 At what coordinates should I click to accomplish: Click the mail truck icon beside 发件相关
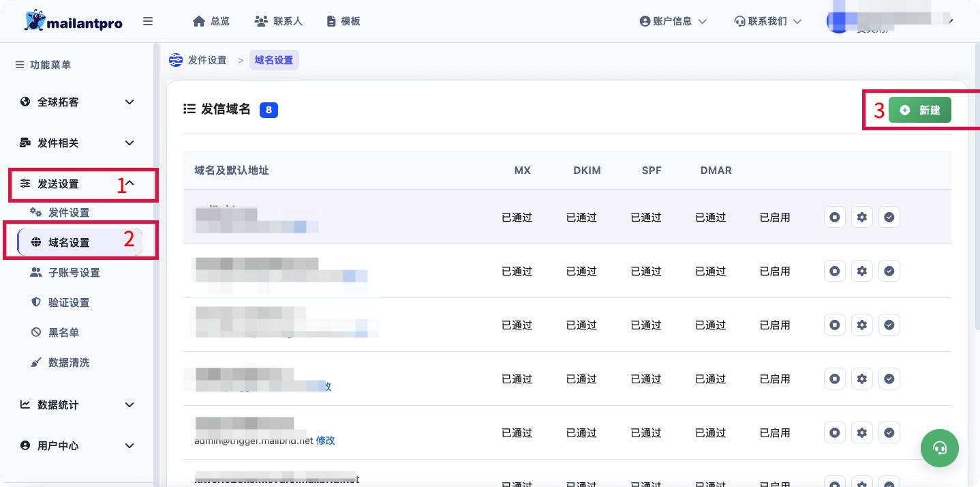(25, 143)
